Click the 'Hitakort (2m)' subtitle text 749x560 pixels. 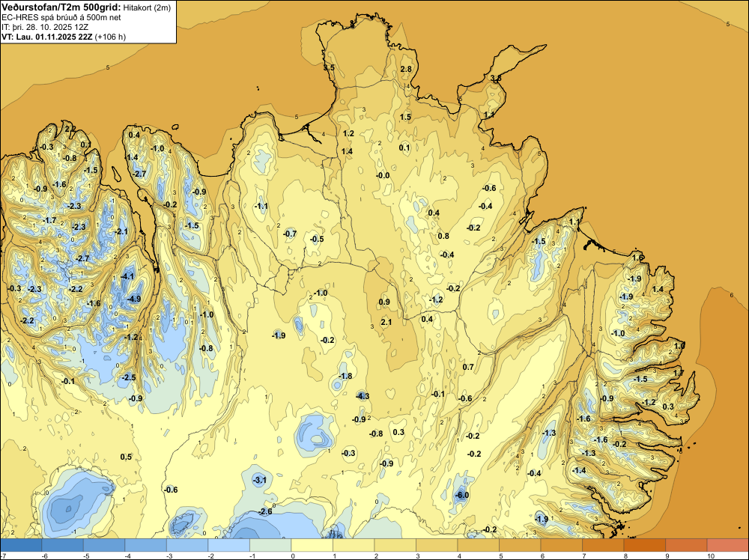pos(147,7)
